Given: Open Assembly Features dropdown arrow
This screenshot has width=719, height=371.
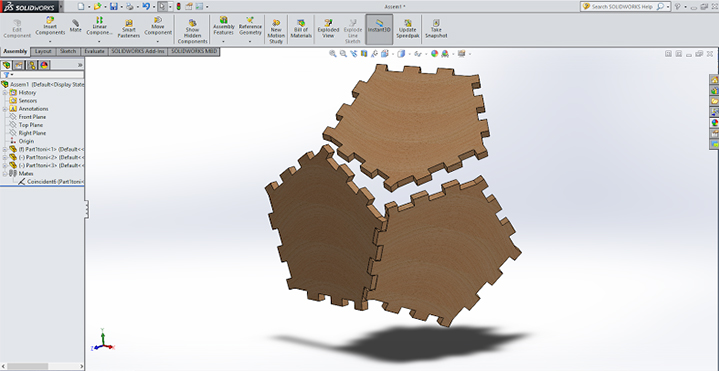Looking at the screenshot, I should click(224, 41).
